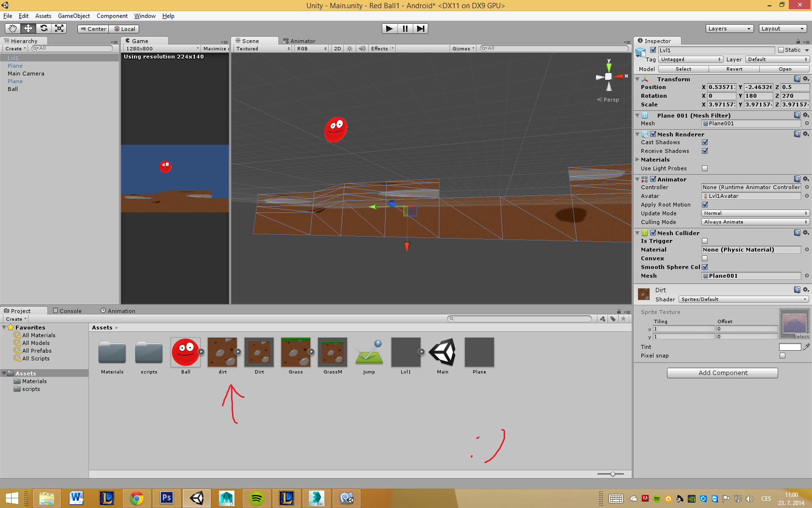Screen dimensions: 812x508
Task: Open the Layer dropdown showing Default
Action: pos(777,60)
